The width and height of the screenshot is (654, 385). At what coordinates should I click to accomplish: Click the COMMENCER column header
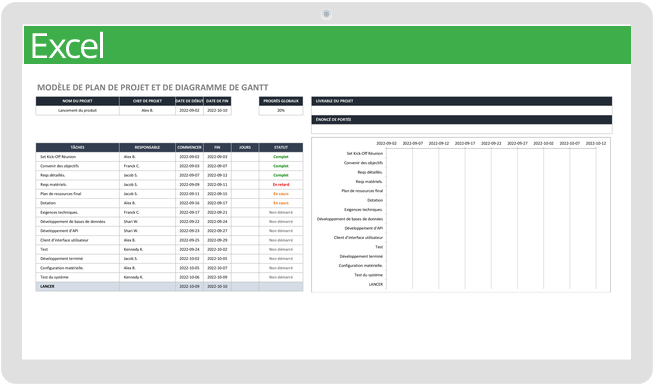pos(189,147)
